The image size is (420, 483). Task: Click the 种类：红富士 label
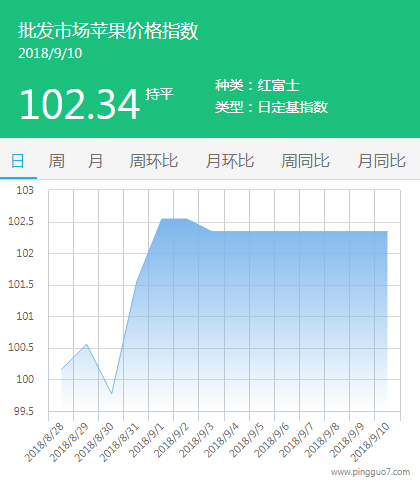(x=257, y=85)
